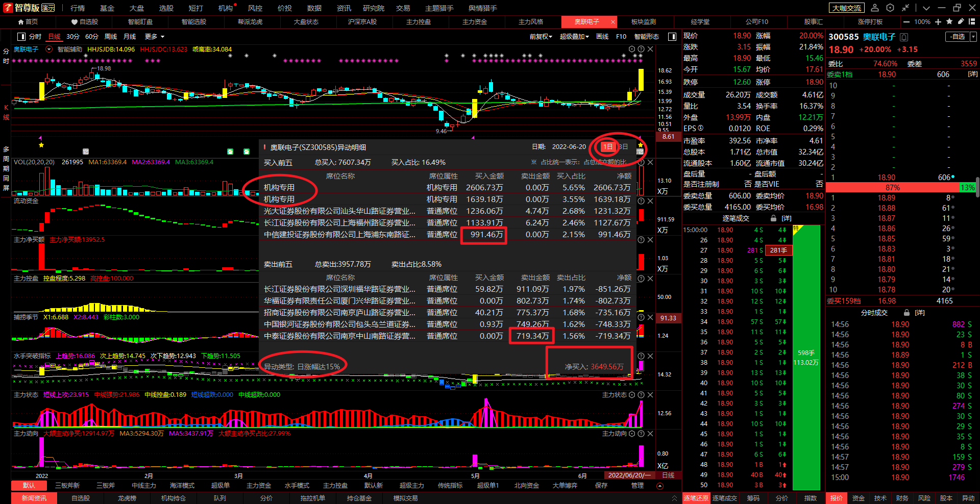Screen dimensions: 980x504
Task: Open help for 主力净买额 panel
Action: pos(641,240)
